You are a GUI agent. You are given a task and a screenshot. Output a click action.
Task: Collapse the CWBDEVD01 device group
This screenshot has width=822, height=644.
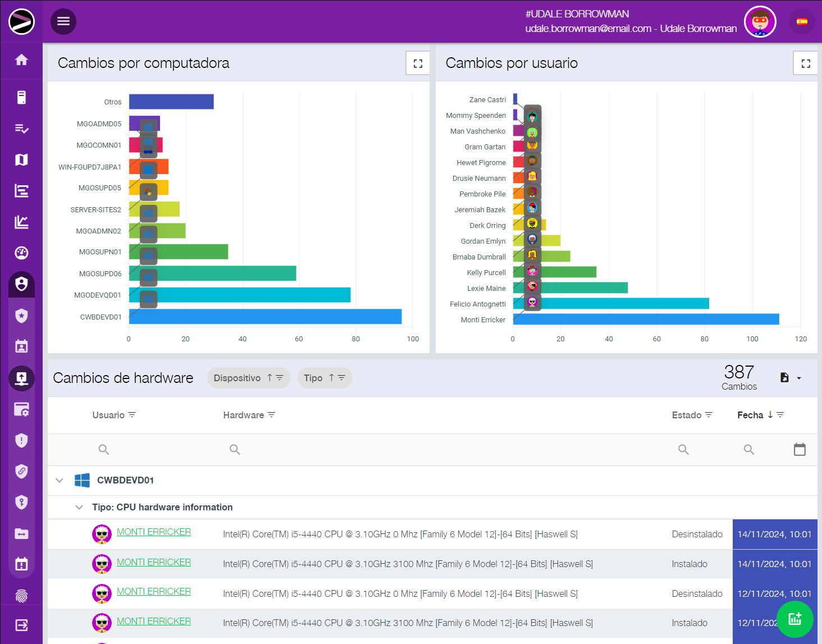pyautogui.click(x=60, y=481)
